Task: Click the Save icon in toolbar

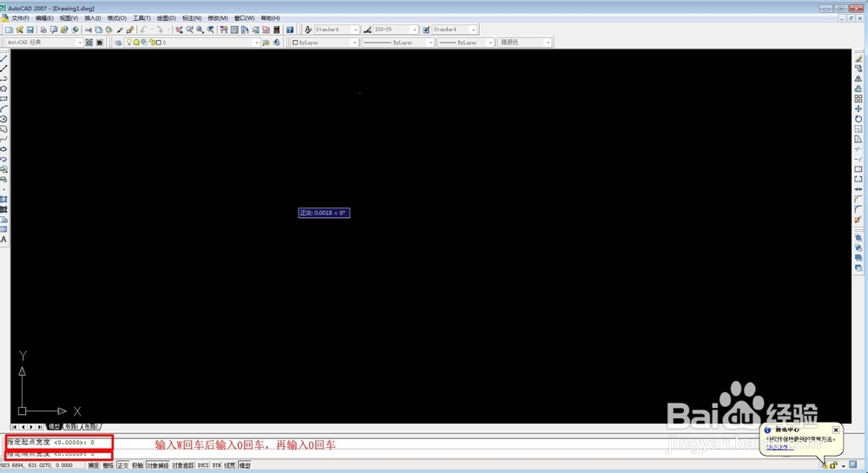Action: 30,30
